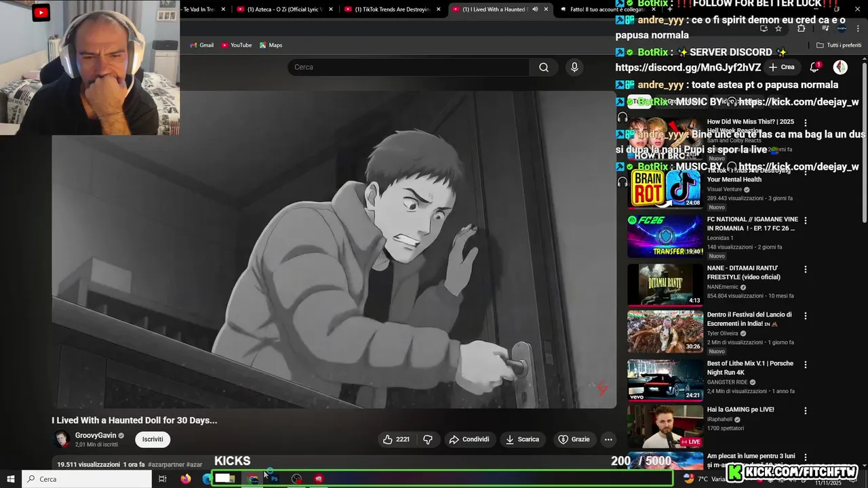868x488 pixels.
Task: Open options menu for Hai la GAMING pe LIVE
Action: [806, 410]
